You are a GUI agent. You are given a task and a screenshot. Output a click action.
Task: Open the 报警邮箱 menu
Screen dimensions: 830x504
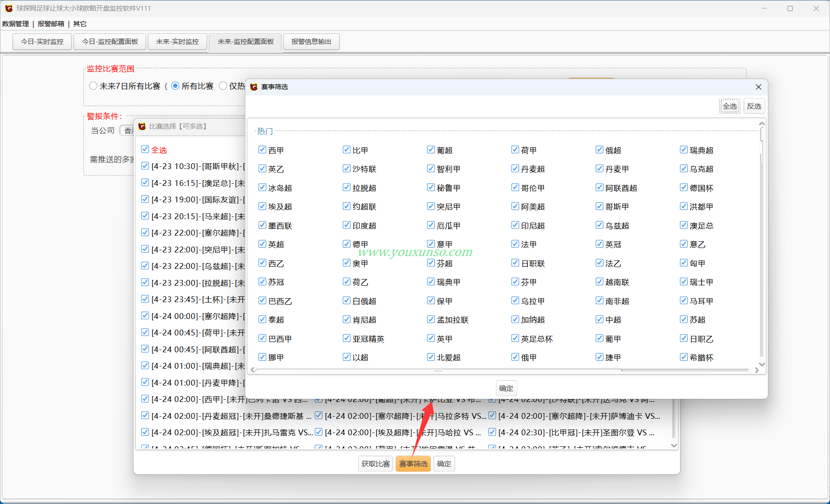51,24
